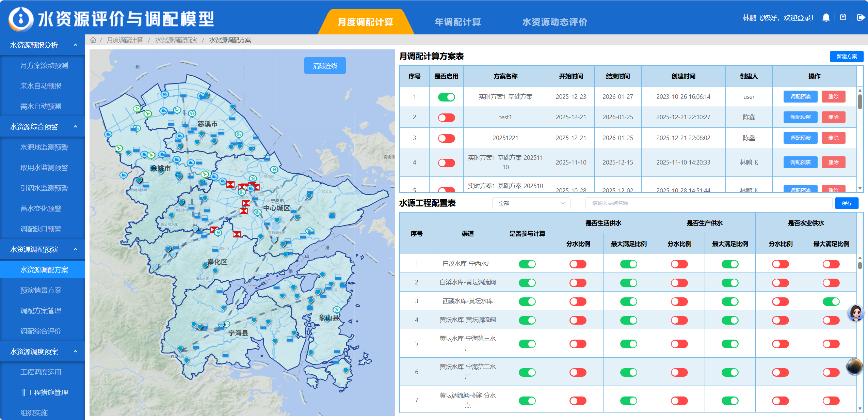The height and width of the screenshot is (420, 868).
Task: Click the 清除连线 button on map
Action: click(x=325, y=66)
